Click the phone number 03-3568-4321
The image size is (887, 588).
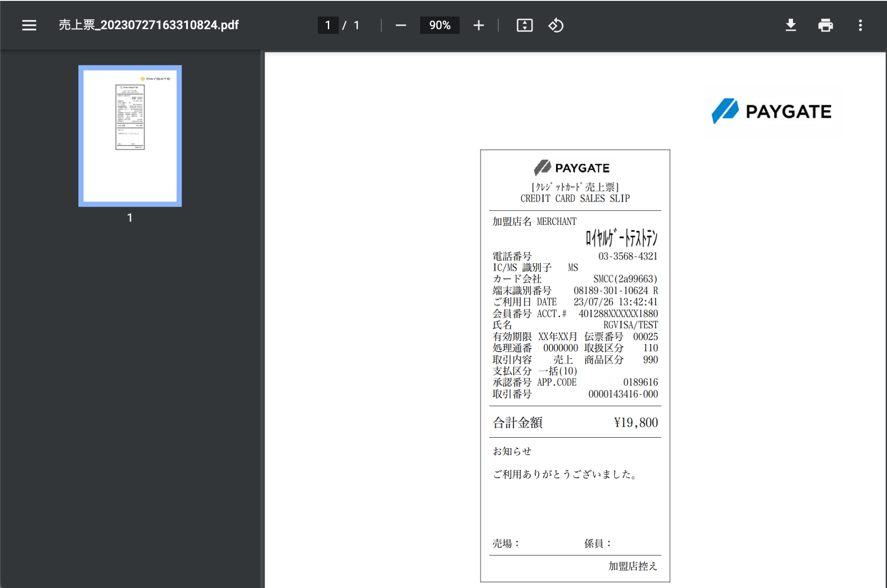coord(628,256)
